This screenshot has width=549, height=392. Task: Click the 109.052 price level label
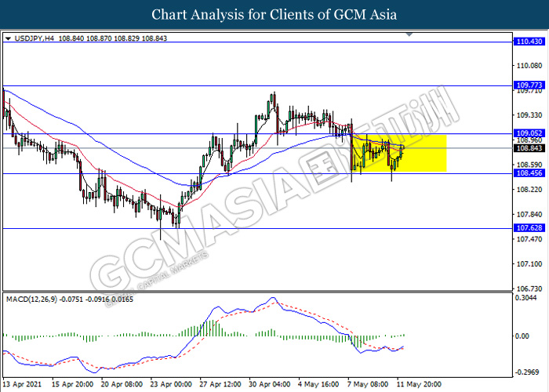[529, 133]
